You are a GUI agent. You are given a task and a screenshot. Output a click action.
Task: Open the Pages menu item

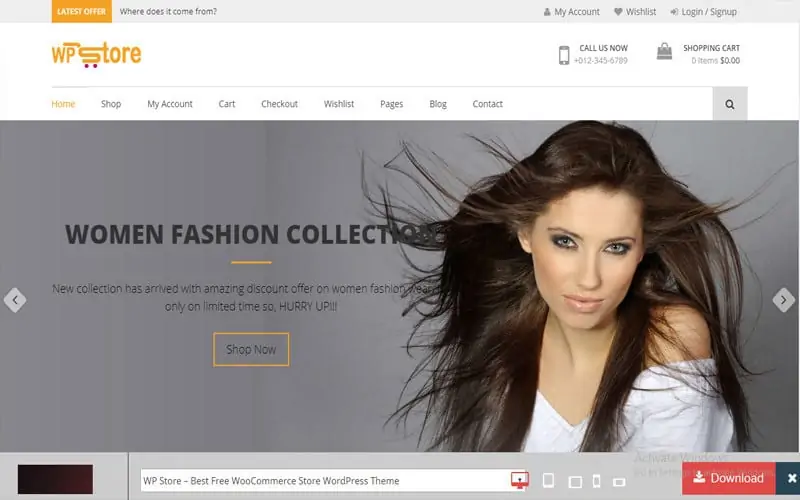[391, 104]
